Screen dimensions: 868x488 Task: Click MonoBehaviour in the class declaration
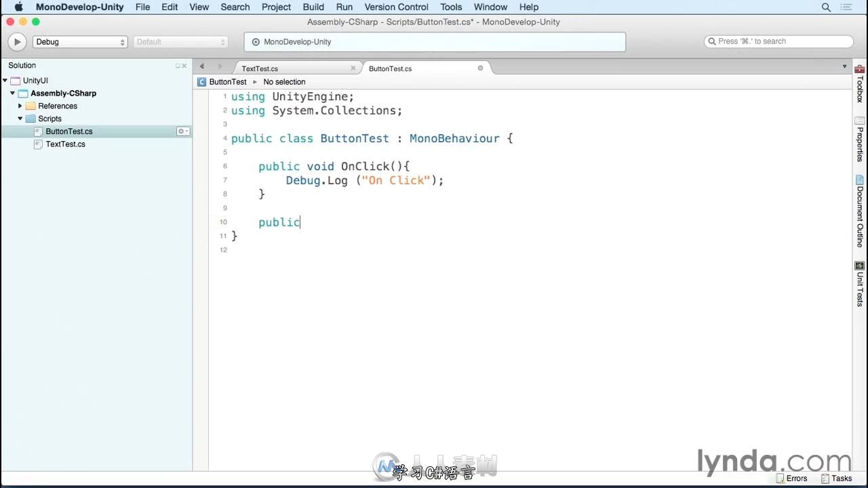[x=454, y=138]
